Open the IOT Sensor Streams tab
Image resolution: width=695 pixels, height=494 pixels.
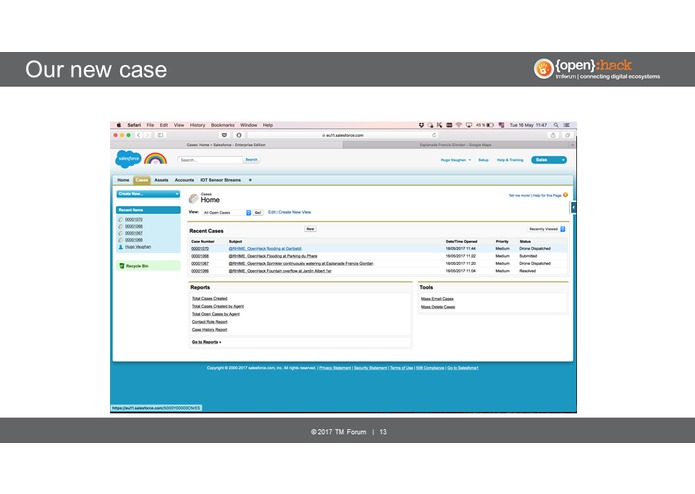(x=220, y=180)
